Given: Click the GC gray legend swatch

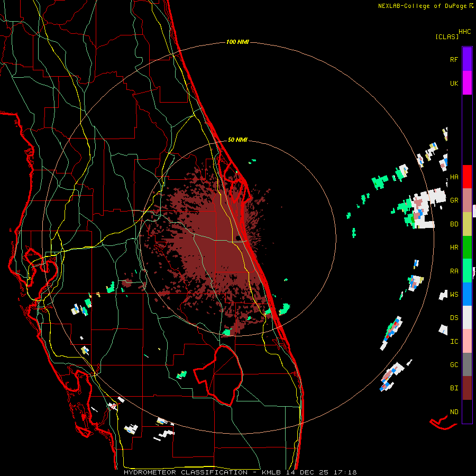Looking at the screenshot, I should point(467,364).
